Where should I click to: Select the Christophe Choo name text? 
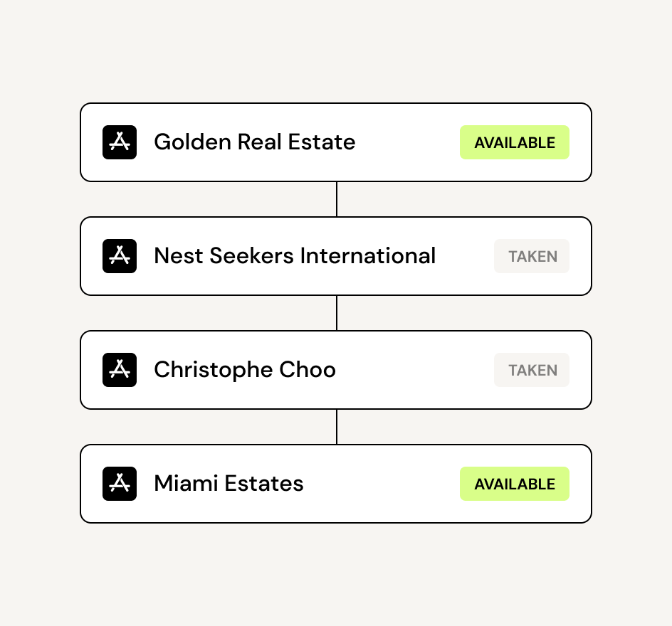[x=244, y=370]
